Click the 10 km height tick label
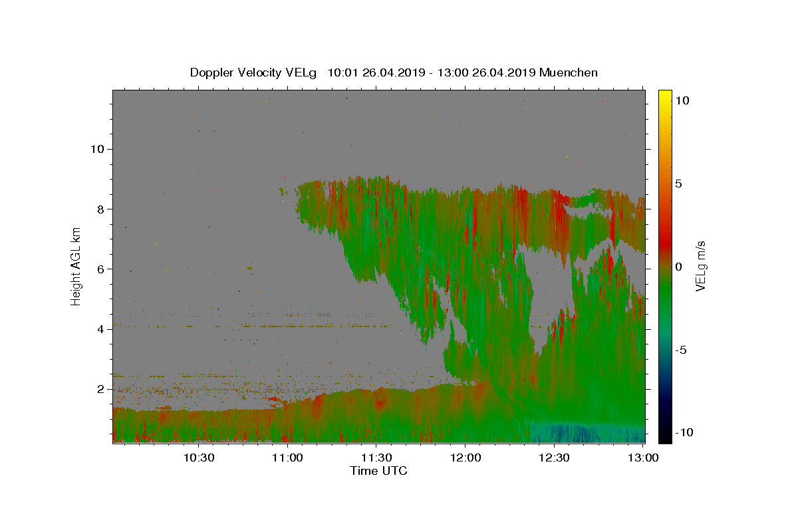Viewport: 798px width, 532px height. point(97,149)
